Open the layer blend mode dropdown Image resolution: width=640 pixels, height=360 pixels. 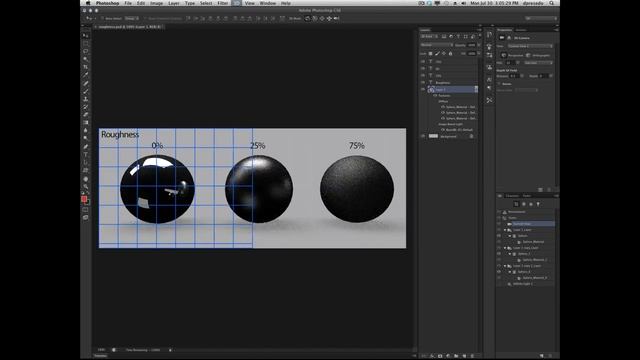point(437,45)
